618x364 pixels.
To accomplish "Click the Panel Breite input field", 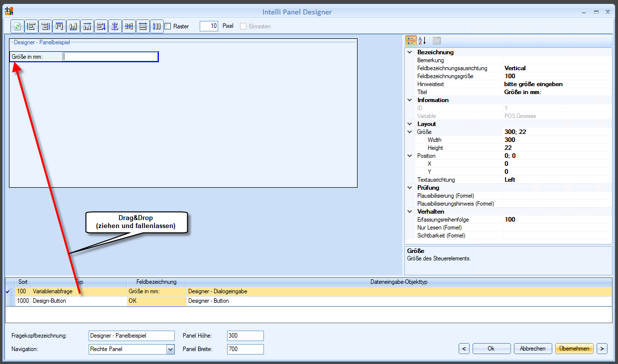I will (245, 350).
